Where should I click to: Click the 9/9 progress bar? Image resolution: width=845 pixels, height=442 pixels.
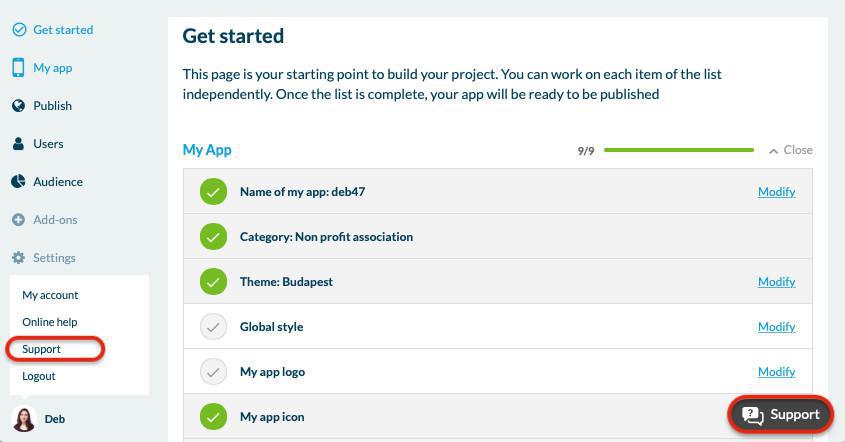pyautogui.click(x=678, y=150)
